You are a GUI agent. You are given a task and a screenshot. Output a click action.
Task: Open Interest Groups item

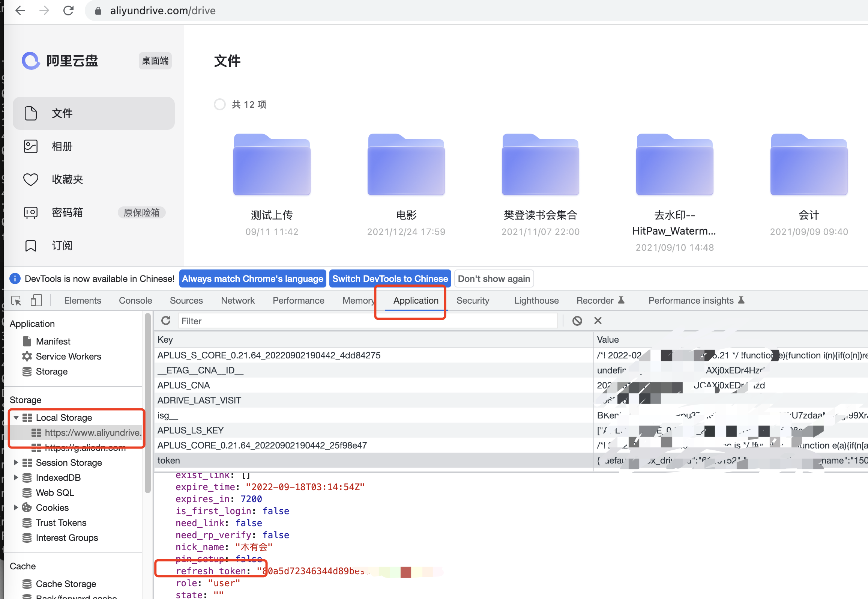click(67, 537)
